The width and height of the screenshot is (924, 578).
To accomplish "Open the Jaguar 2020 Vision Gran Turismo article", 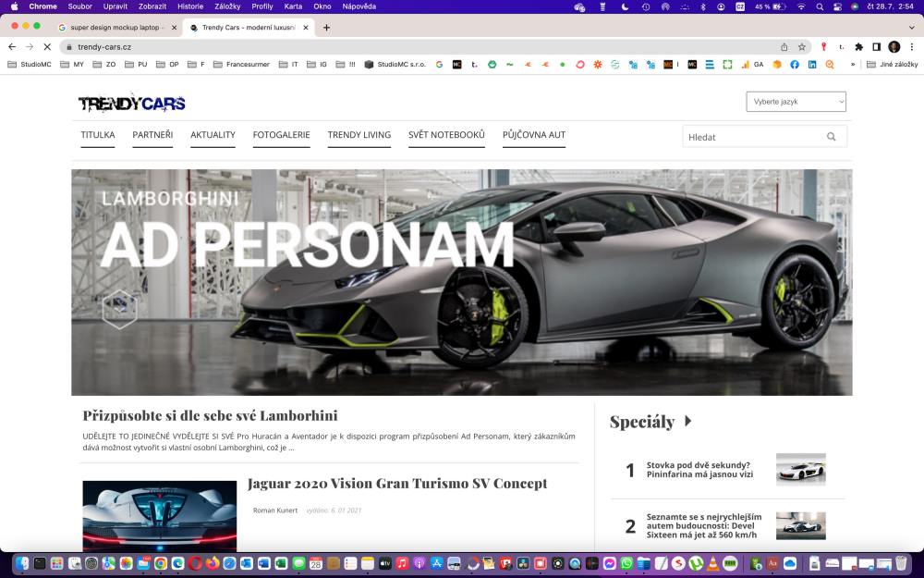I will [x=395, y=483].
